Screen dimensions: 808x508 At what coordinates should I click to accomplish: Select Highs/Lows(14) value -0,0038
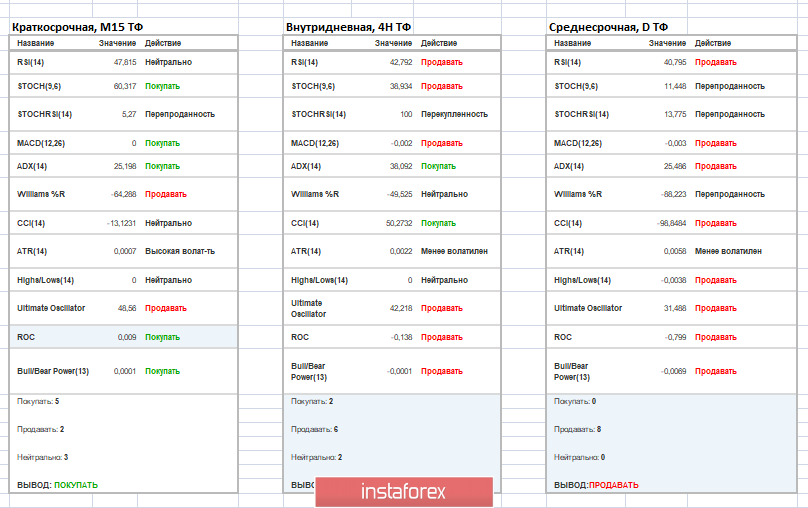pos(674,280)
